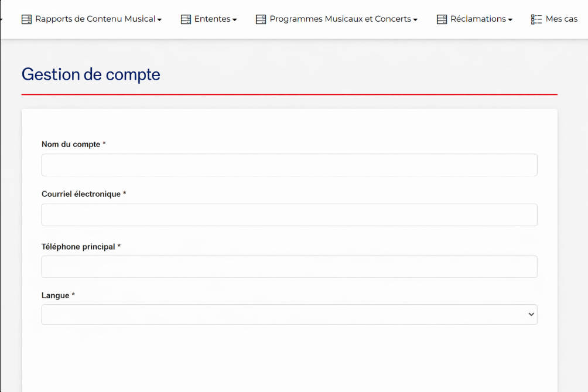Click the Langue field label
Viewport: 588px width, 392px height.
(x=56, y=296)
